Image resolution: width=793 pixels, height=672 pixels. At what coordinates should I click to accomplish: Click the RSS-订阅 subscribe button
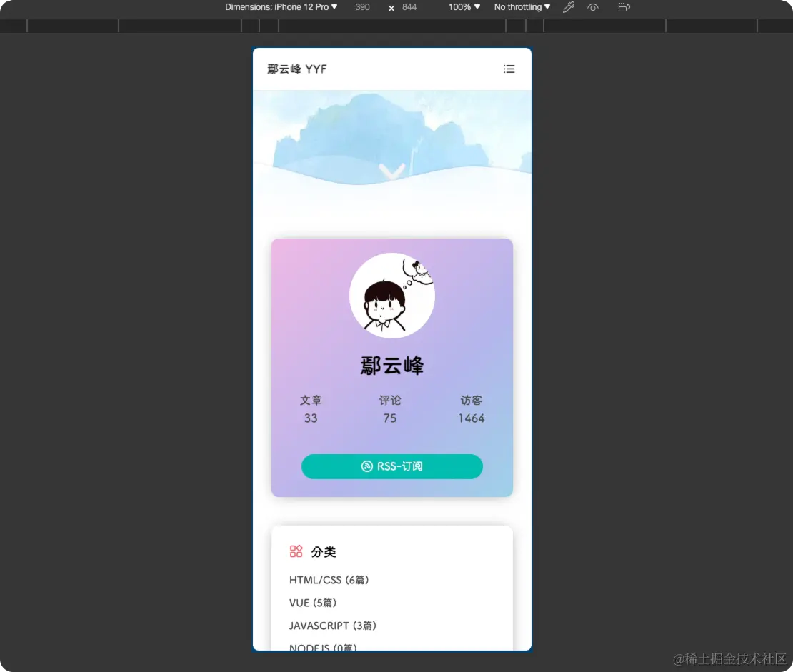click(392, 466)
